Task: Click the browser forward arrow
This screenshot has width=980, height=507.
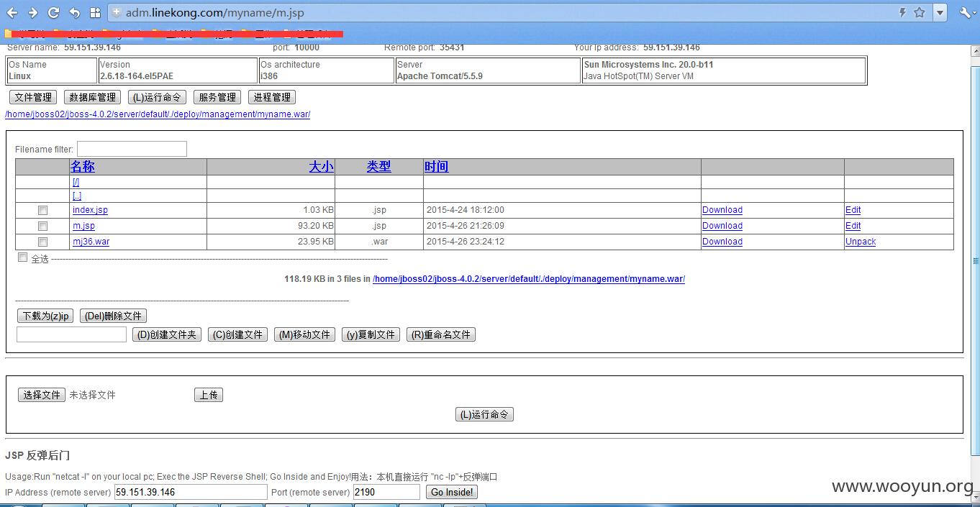Action: [x=32, y=12]
